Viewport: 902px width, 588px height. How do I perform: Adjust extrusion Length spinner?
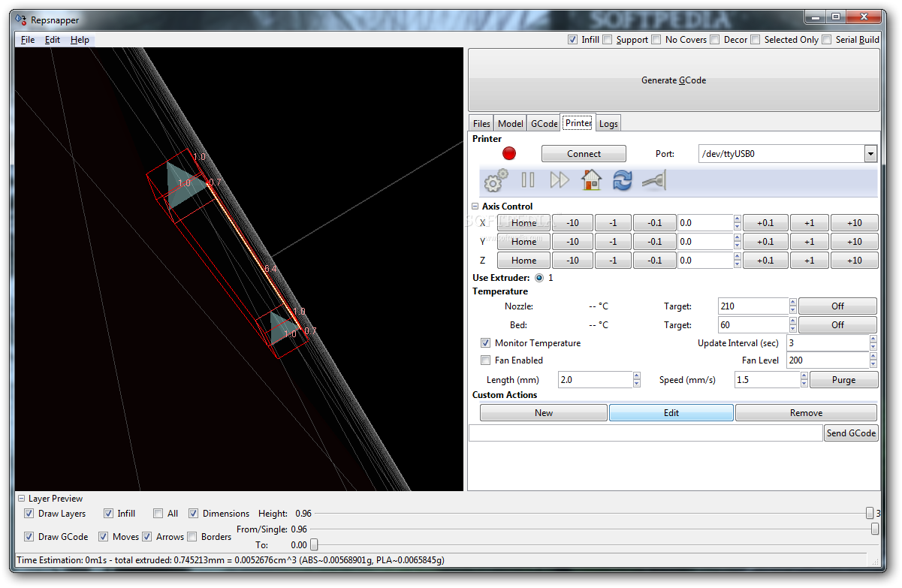(637, 379)
